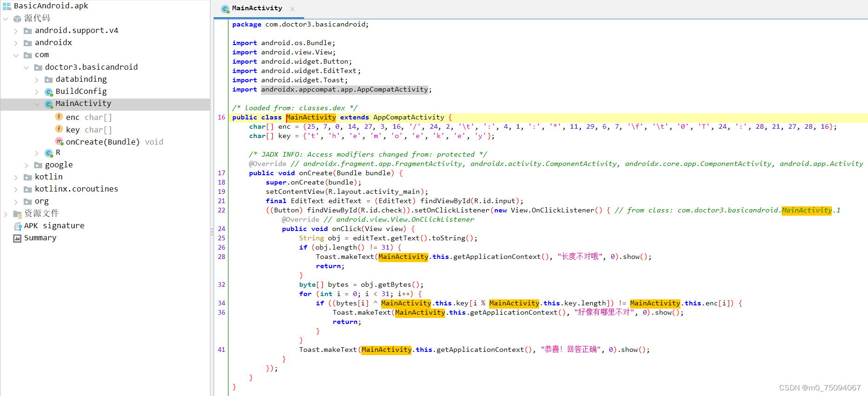
Task: Click the onCreate method icon
Action: (x=59, y=141)
